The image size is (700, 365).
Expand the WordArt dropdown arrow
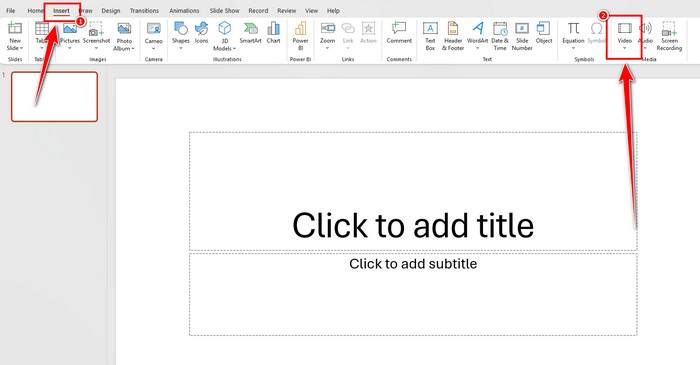pyautogui.click(x=477, y=48)
